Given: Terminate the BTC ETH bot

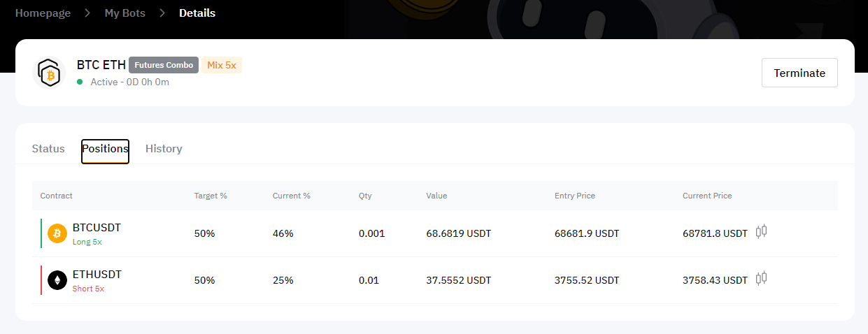Looking at the screenshot, I should [799, 73].
